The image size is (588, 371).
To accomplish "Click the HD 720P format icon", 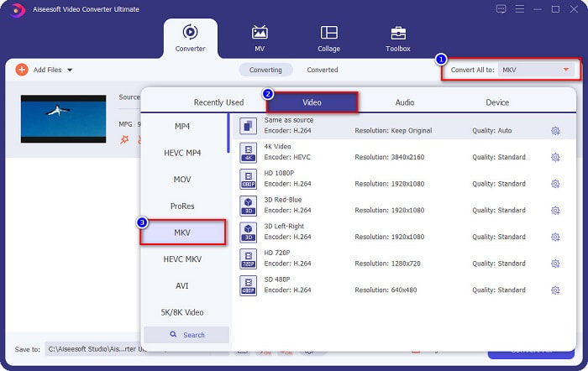I will [248, 259].
